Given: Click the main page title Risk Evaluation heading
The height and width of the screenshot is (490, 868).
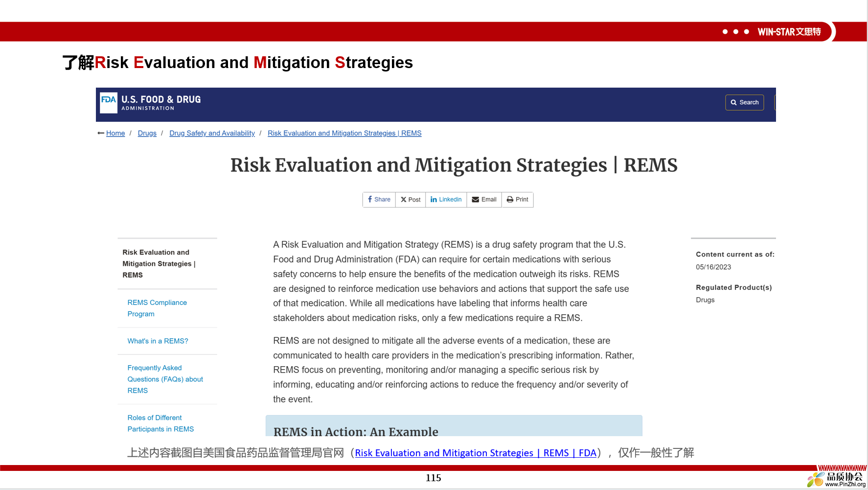Looking at the screenshot, I should [x=454, y=165].
